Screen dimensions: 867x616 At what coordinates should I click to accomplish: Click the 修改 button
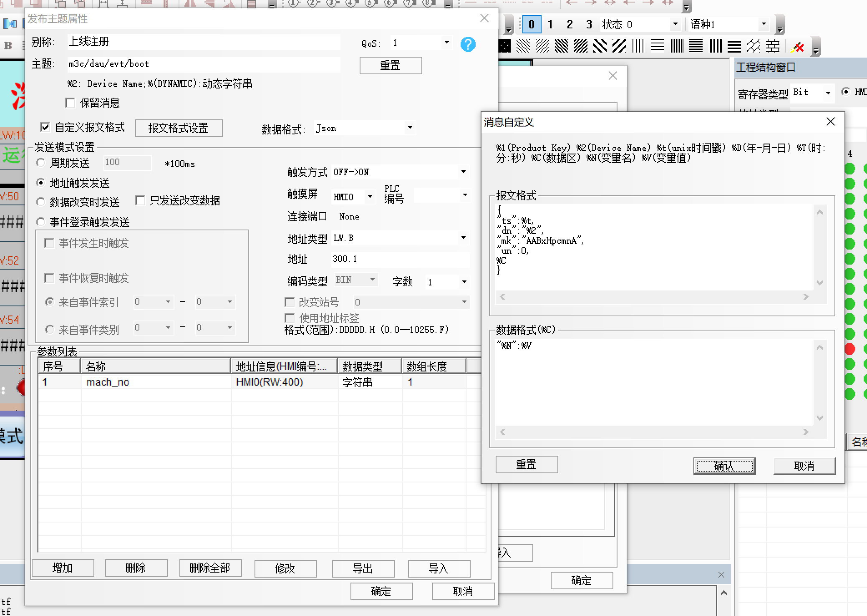(x=285, y=568)
